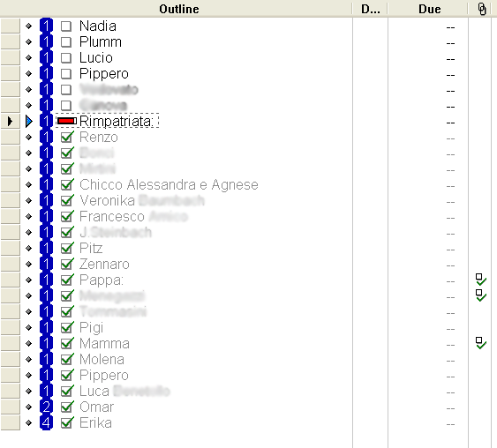Screen dimensions: 497x448
Task: Uncheck the Molena task checkbox
Action: [67, 359]
